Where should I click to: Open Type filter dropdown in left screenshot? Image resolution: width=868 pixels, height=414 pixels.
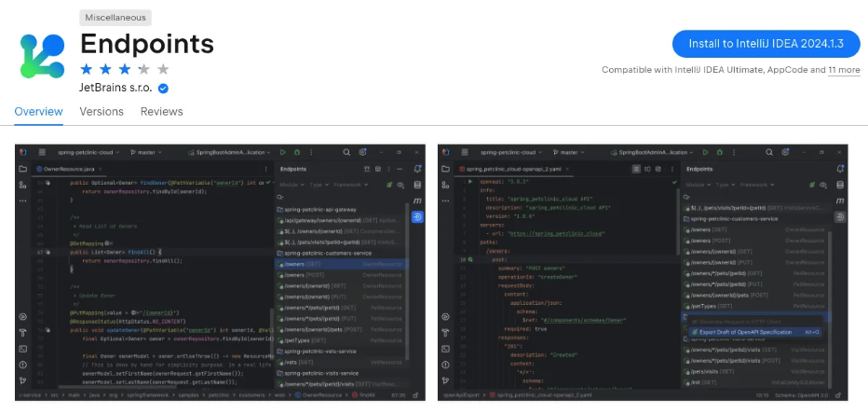tap(319, 185)
